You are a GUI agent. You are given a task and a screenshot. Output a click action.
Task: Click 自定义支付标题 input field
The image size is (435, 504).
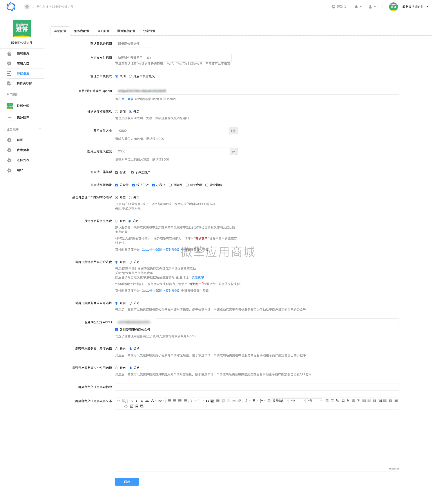[x=173, y=58]
